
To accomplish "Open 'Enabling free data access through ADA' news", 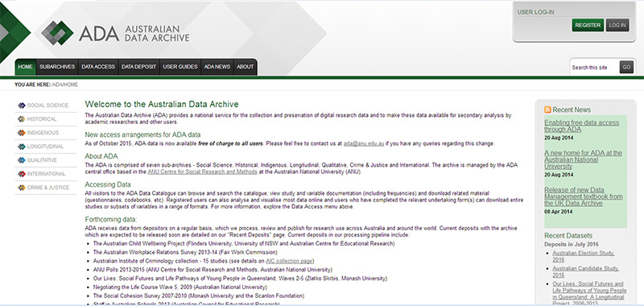I will point(581,126).
